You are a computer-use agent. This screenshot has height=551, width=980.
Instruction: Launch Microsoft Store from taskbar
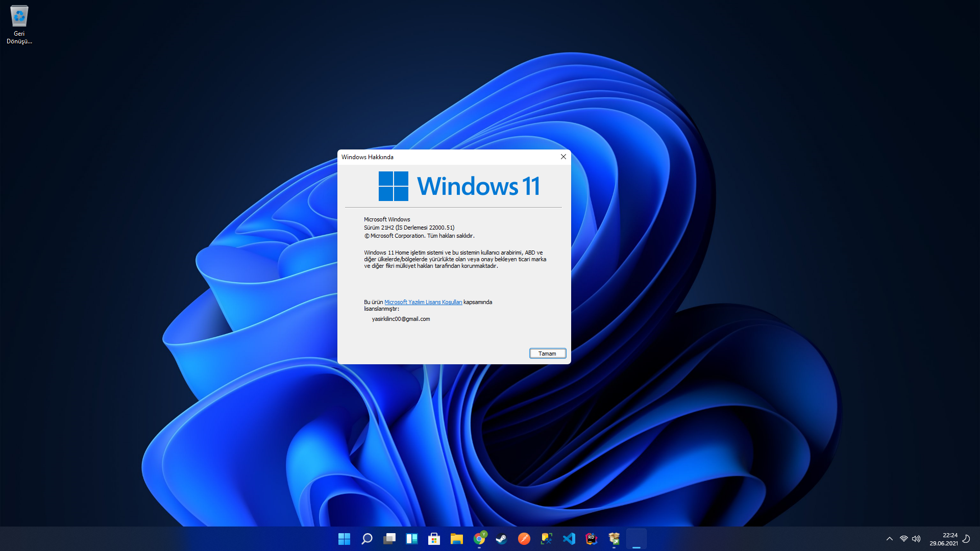[x=434, y=539]
